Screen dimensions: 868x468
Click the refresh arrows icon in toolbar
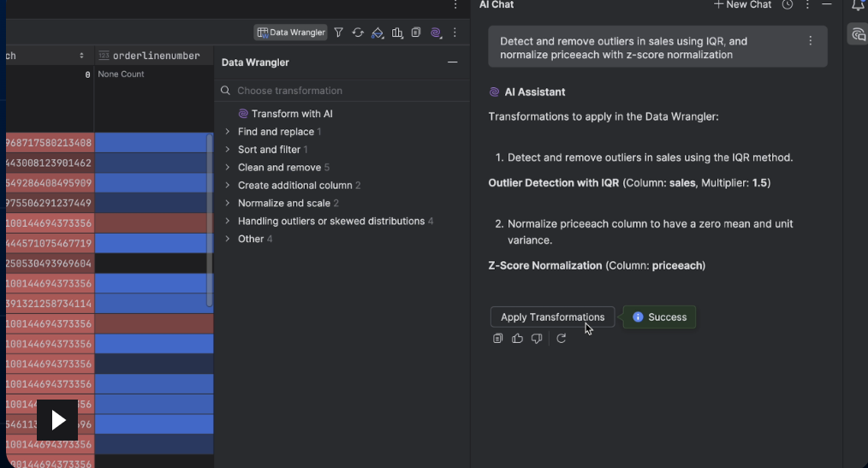tap(358, 33)
